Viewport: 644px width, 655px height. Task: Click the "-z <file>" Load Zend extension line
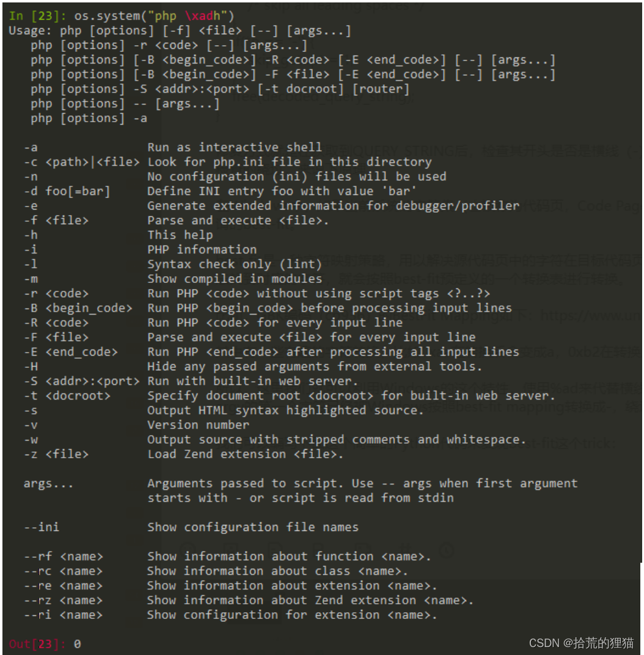(x=183, y=454)
